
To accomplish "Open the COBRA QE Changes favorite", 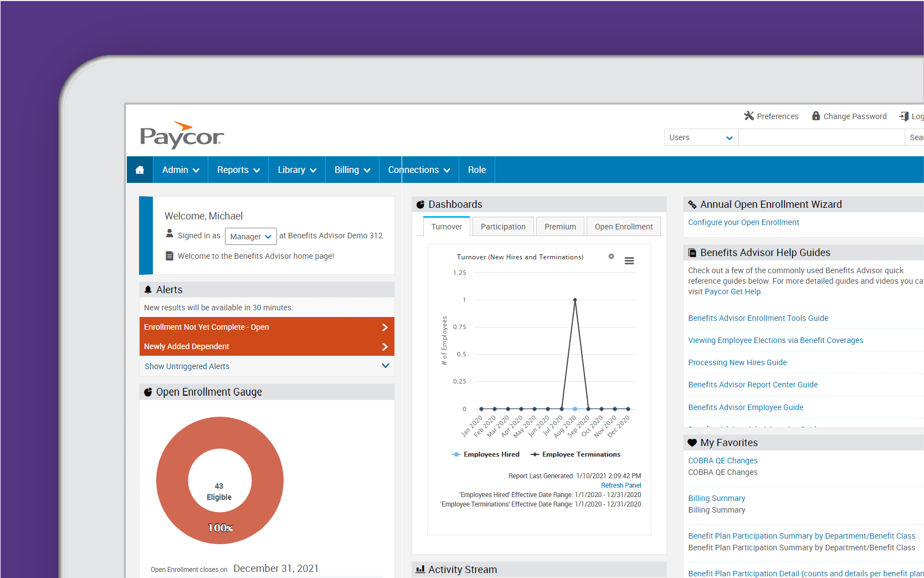I will click(x=723, y=461).
